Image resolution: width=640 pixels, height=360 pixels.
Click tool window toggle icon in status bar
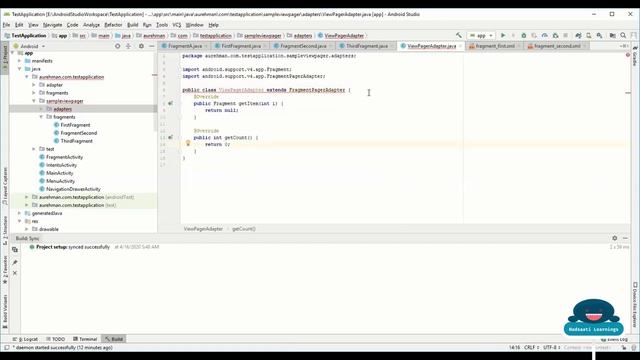(x=7, y=348)
